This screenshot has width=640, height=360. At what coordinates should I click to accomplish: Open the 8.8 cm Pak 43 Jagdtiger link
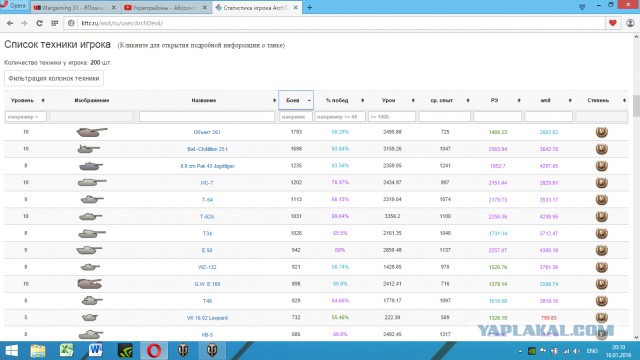point(207,166)
